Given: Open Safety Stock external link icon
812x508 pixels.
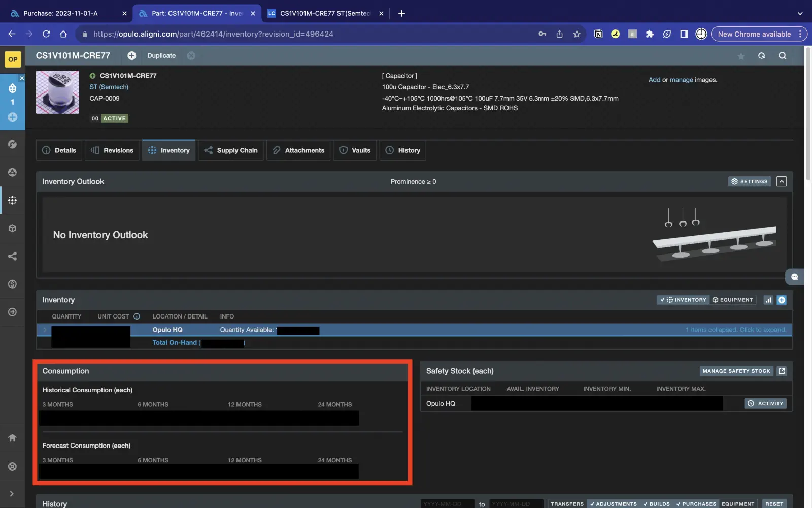Looking at the screenshot, I should [782, 371].
